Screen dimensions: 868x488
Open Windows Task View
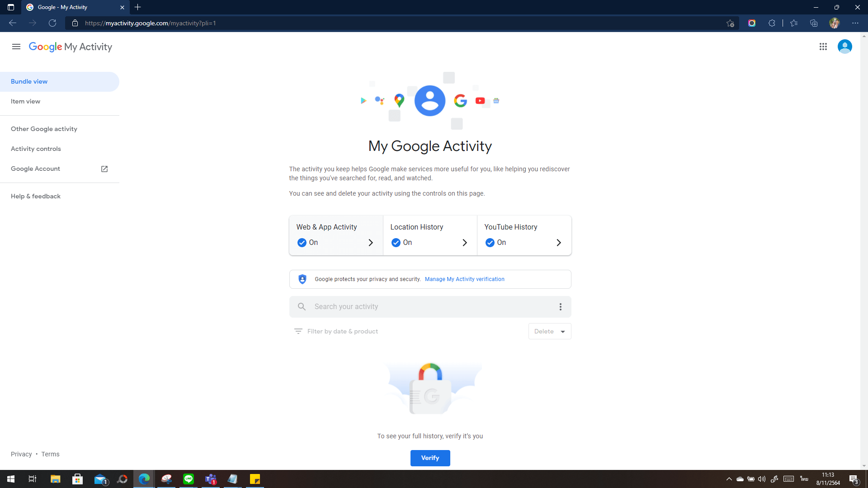click(33, 479)
